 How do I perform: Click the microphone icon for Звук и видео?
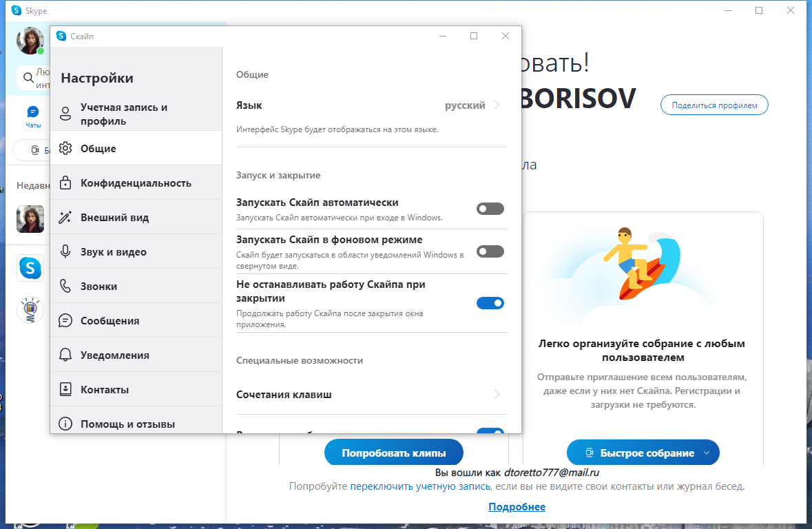65,252
